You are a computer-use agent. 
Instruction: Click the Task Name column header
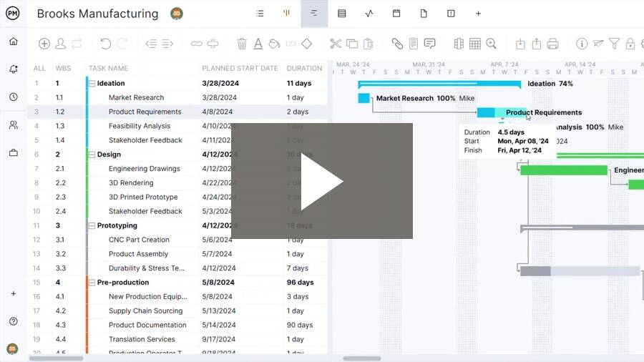109,68
